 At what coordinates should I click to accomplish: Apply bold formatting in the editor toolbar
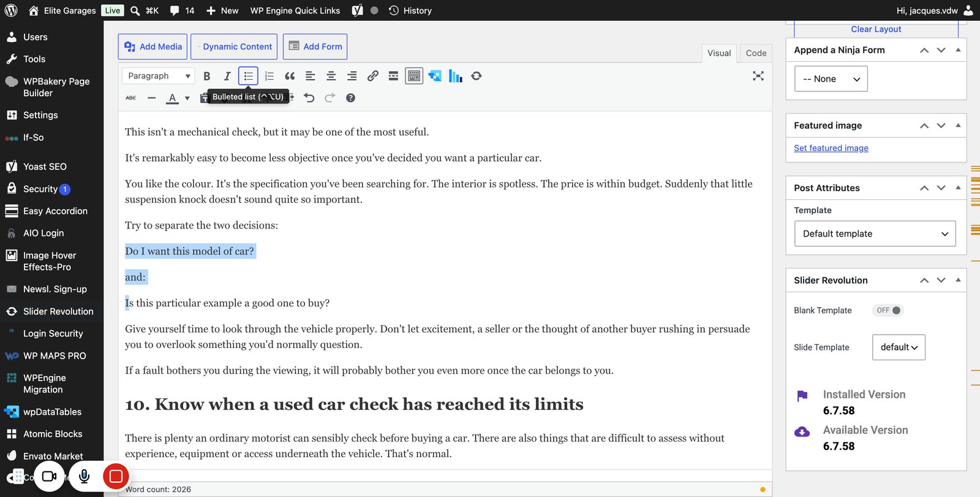coord(207,76)
